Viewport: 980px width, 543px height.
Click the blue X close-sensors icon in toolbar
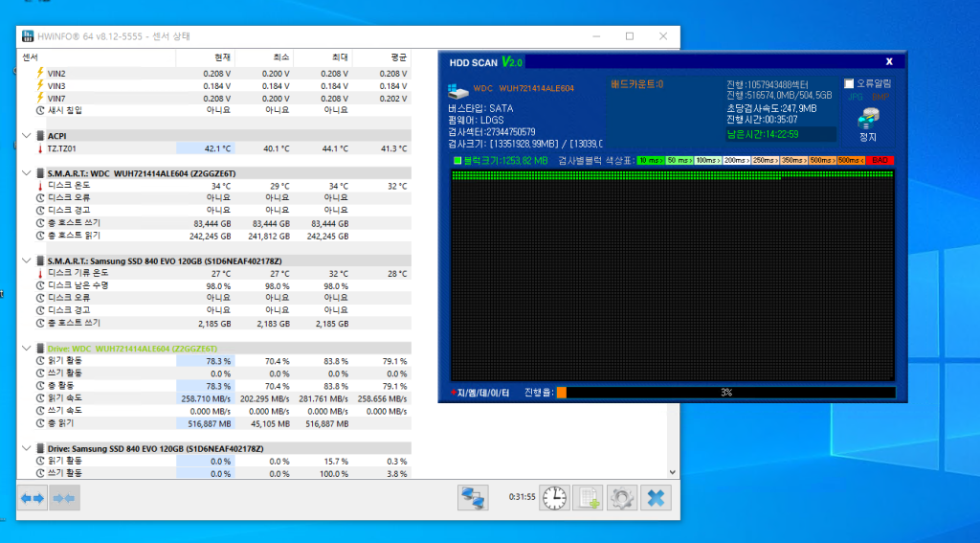656,498
